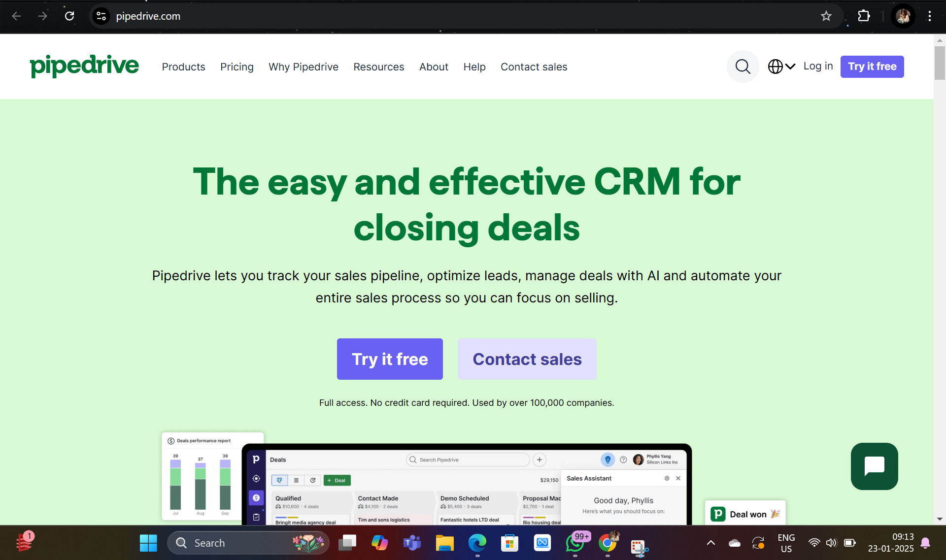
Task: Open the Products menu
Action: click(x=183, y=66)
